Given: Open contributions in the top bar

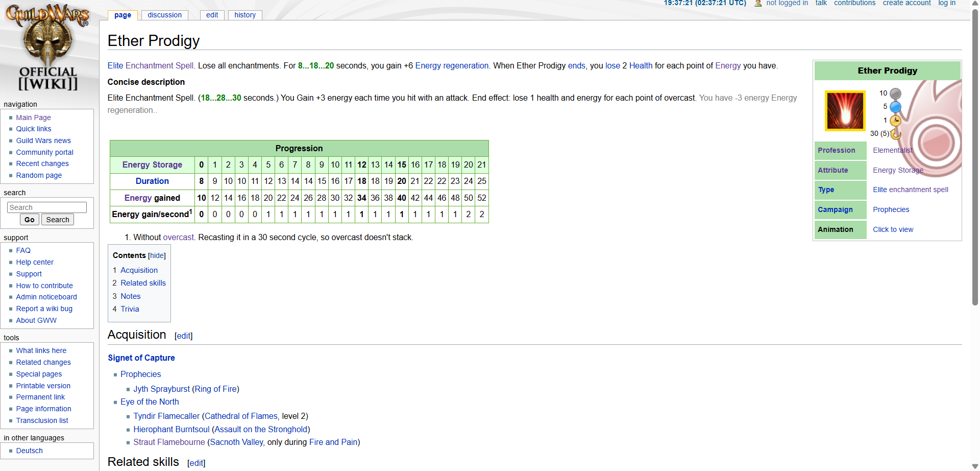Looking at the screenshot, I should tap(854, 3).
